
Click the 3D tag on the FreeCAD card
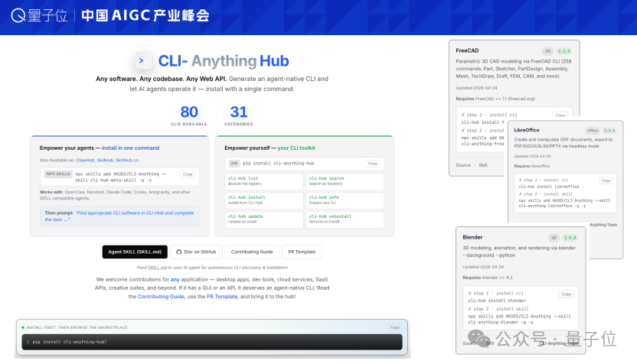point(547,51)
